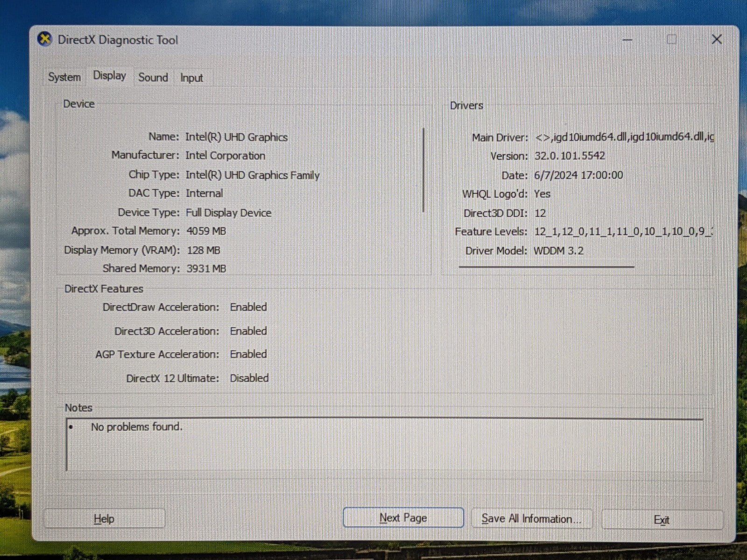
Task: Click the Drivers panel horizontal scrollbar
Action: tap(546, 267)
